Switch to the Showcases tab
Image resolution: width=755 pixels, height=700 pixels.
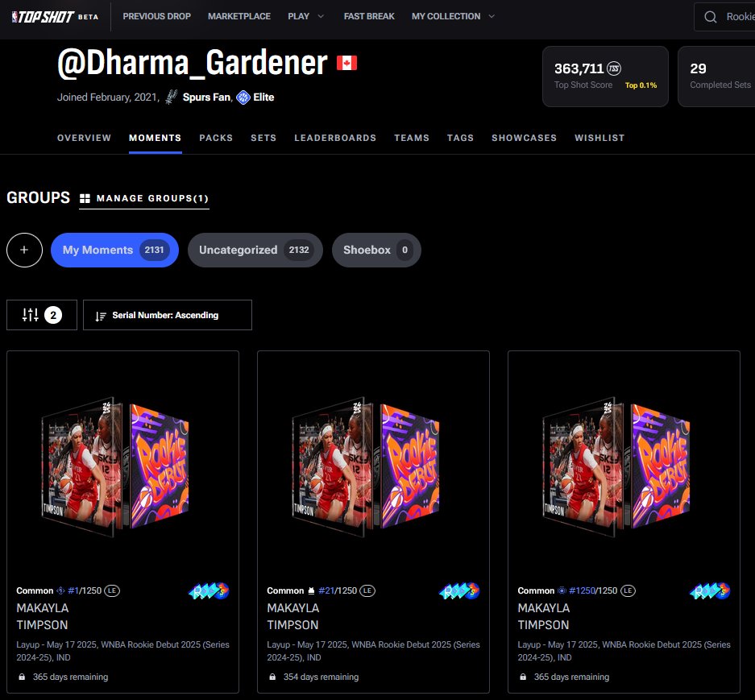(x=524, y=138)
